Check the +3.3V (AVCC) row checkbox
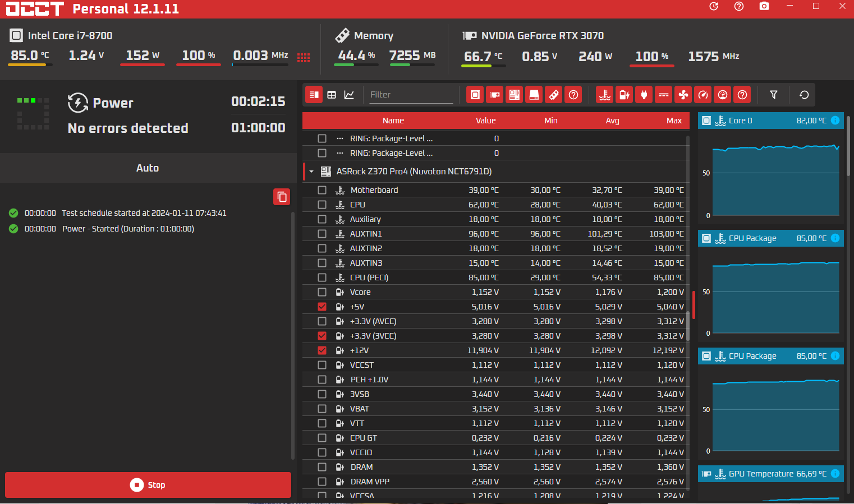This screenshot has height=504, width=854. (322, 321)
